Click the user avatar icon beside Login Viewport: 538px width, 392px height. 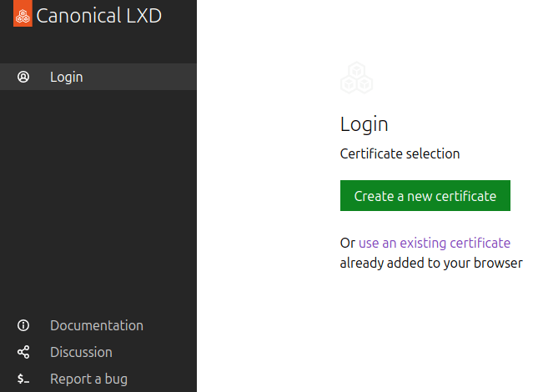(x=23, y=77)
